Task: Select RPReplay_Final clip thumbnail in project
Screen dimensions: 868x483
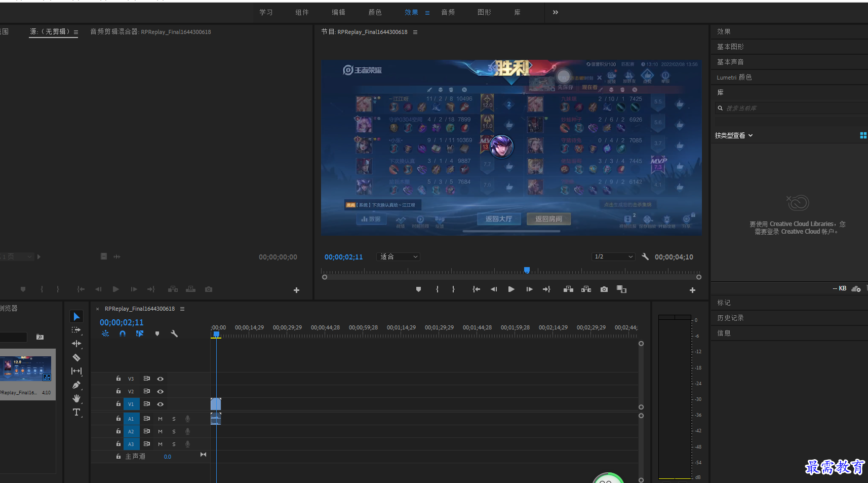Action: (x=26, y=368)
